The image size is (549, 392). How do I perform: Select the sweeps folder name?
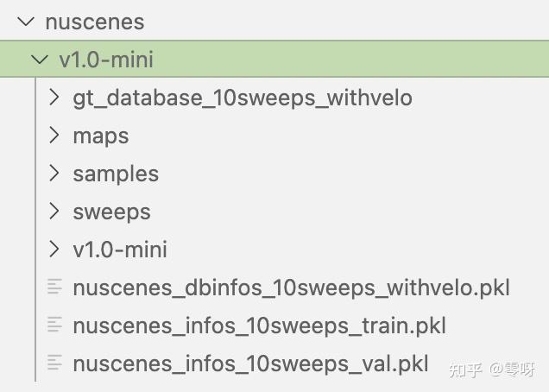point(111,212)
